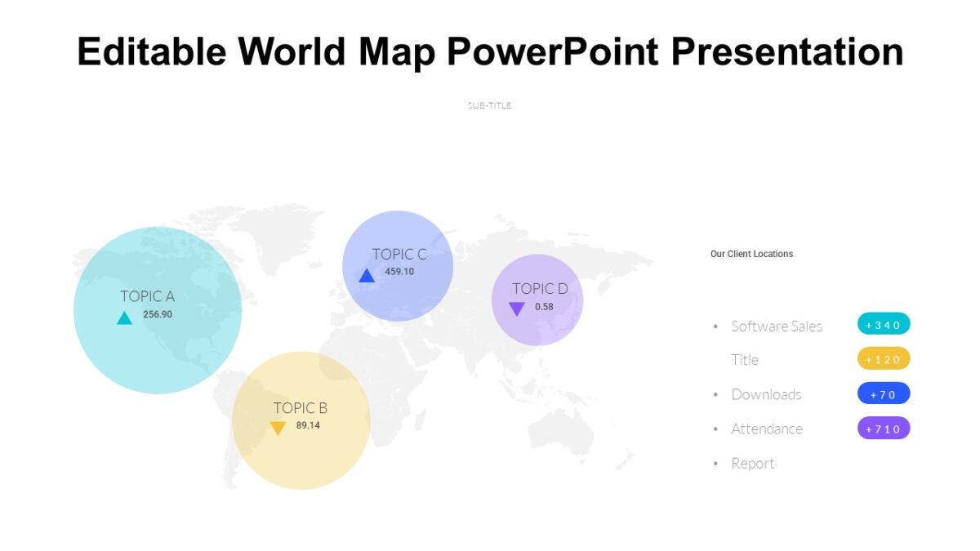This screenshot has width=980, height=551.
Task: Select the purple downward triangle in Topic D
Action: click(x=518, y=307)
